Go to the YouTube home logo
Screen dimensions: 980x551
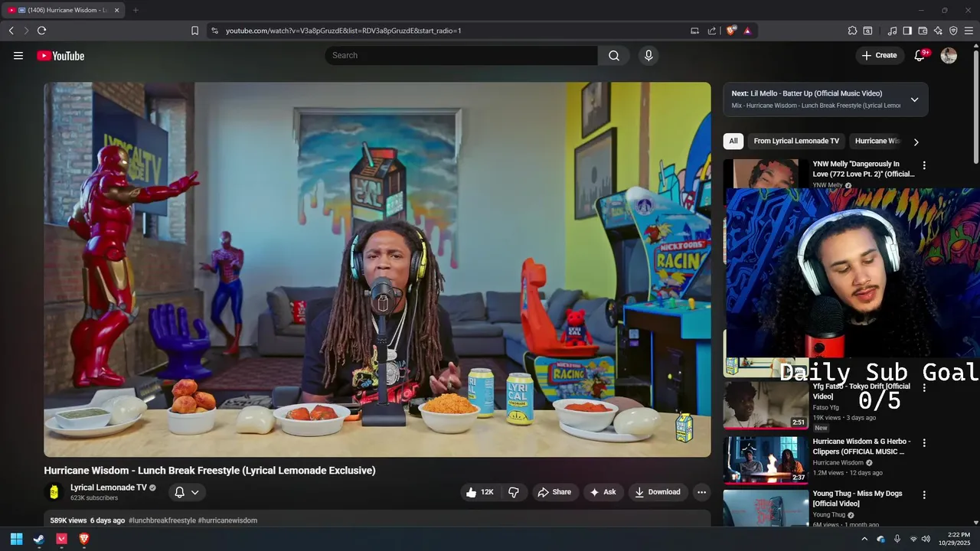coord(60,55)
